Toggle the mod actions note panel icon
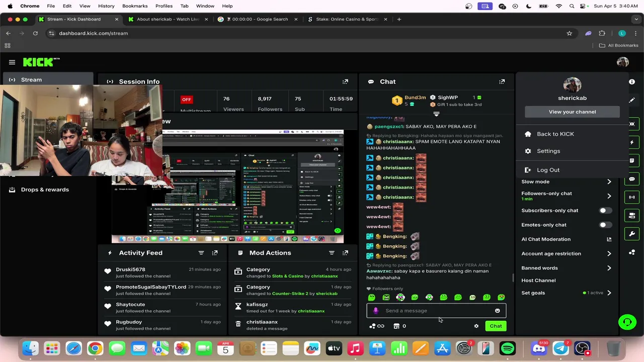 point(632,160)
